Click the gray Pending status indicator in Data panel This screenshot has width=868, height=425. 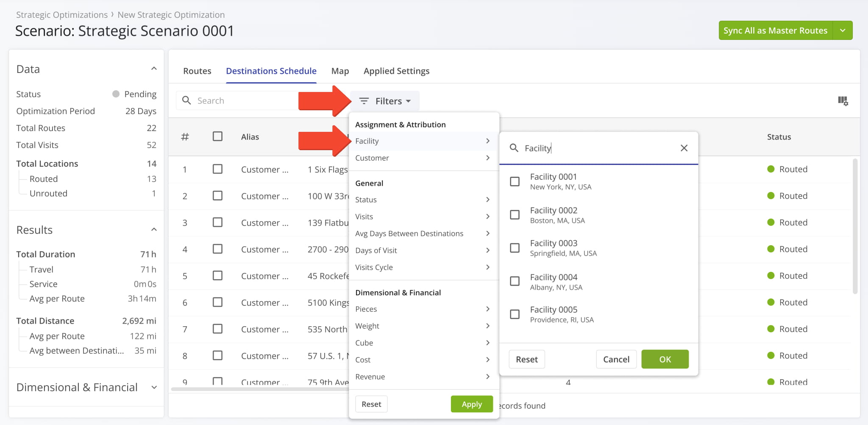click(x=115, y=94)
